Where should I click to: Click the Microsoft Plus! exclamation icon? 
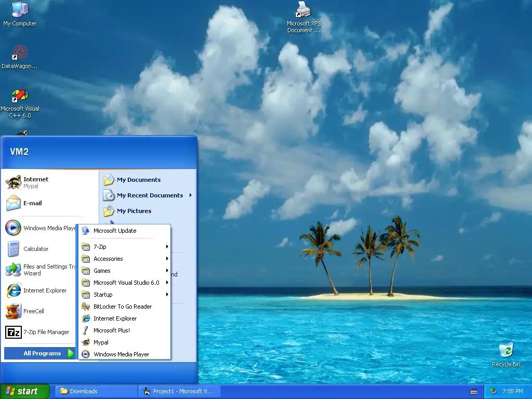pos(86,330)
